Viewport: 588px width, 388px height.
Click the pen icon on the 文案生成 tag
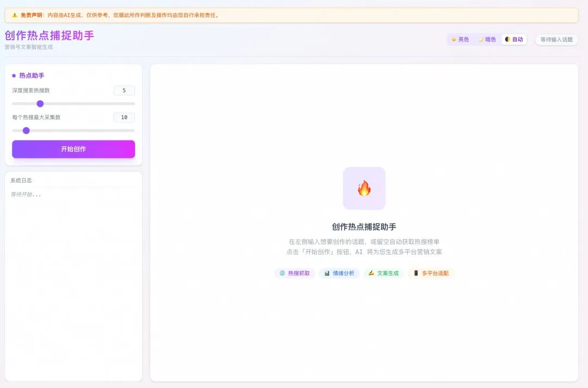[370, 273]
